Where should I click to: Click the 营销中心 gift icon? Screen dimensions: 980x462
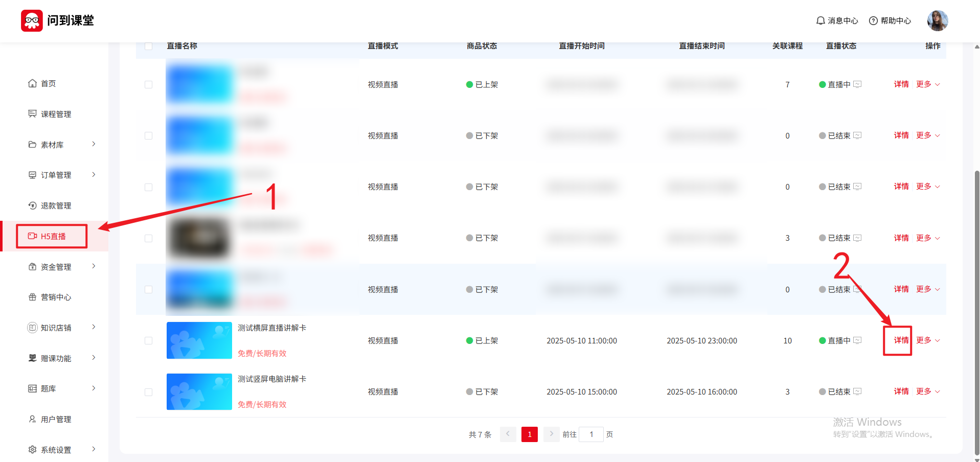pyautogui.click(x=32, y=297)
